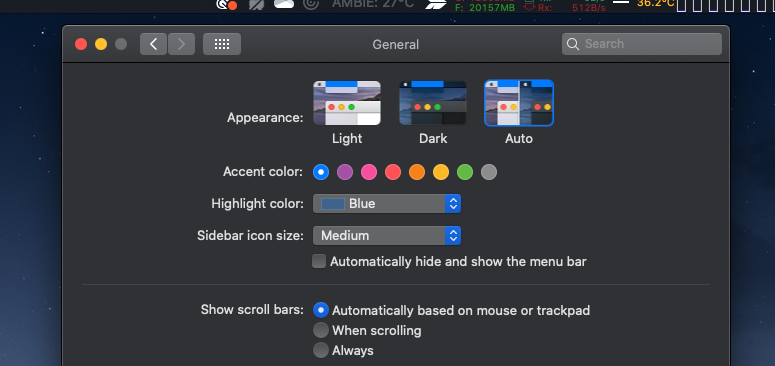Click the magnifying glass search icon

pos(573,44)
